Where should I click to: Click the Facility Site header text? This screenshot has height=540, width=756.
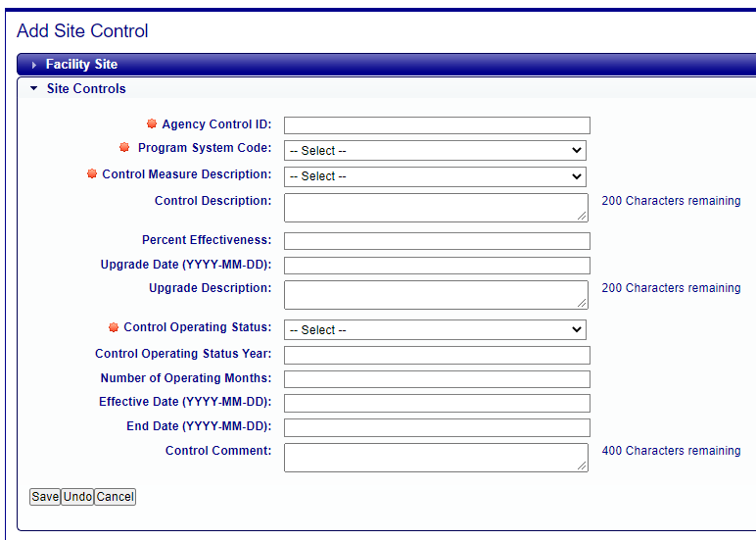(x=81, y=64)
